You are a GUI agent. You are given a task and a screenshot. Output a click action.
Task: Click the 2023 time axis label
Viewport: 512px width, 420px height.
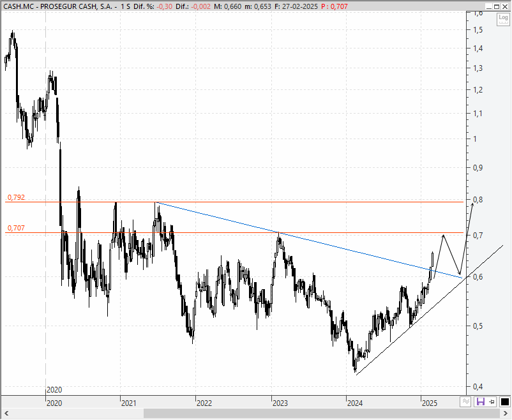[x=280, y=403]
